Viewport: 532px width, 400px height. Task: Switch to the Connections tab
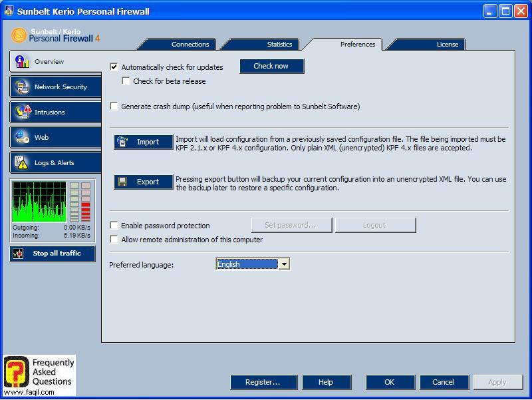tap(189, 44)
